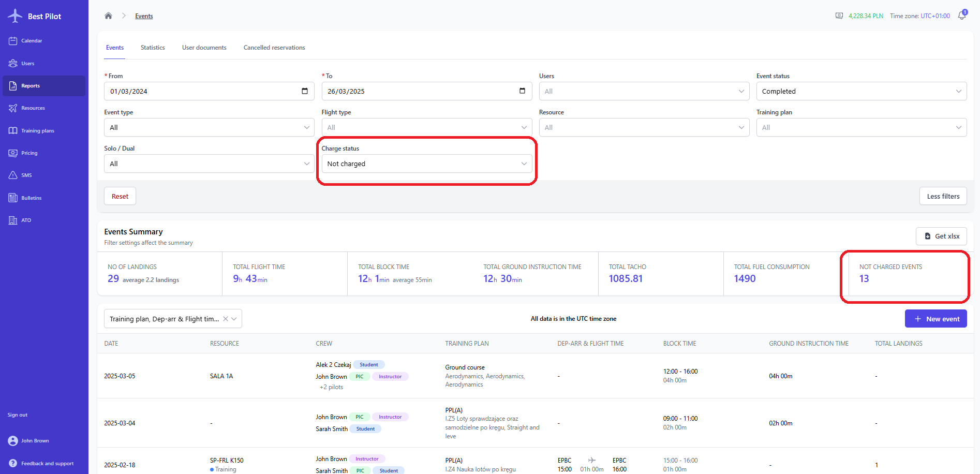Expand the Flight type dropdown
Image resolution: width=980 pixels, height=474 pixels.
coord(427,127)
